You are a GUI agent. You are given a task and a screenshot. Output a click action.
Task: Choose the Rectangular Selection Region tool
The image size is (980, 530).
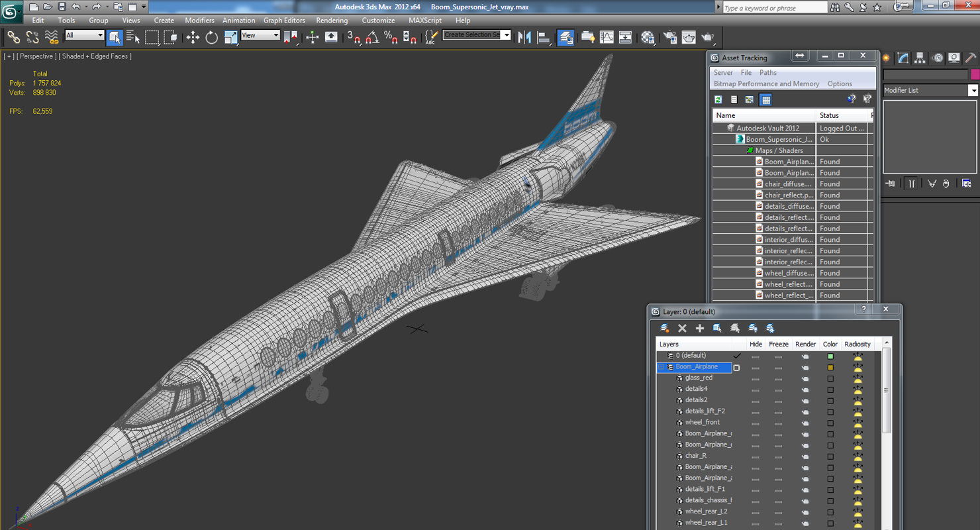point(152,37)
